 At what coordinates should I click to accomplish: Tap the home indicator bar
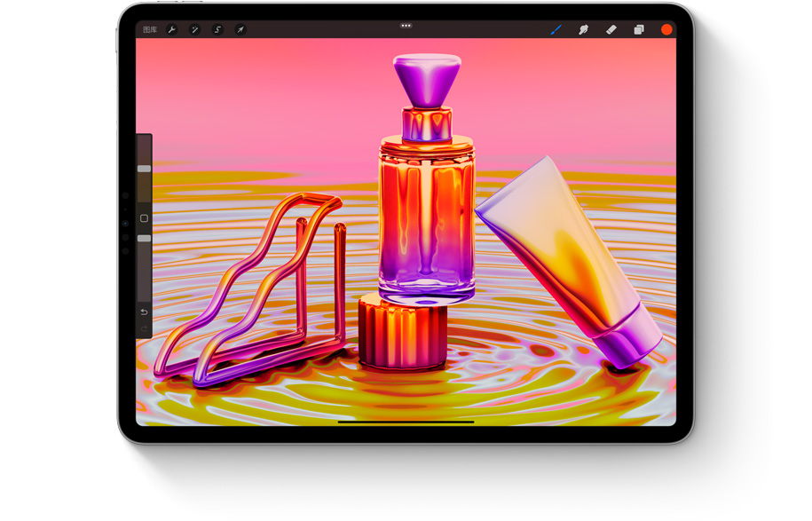(406, 422)
